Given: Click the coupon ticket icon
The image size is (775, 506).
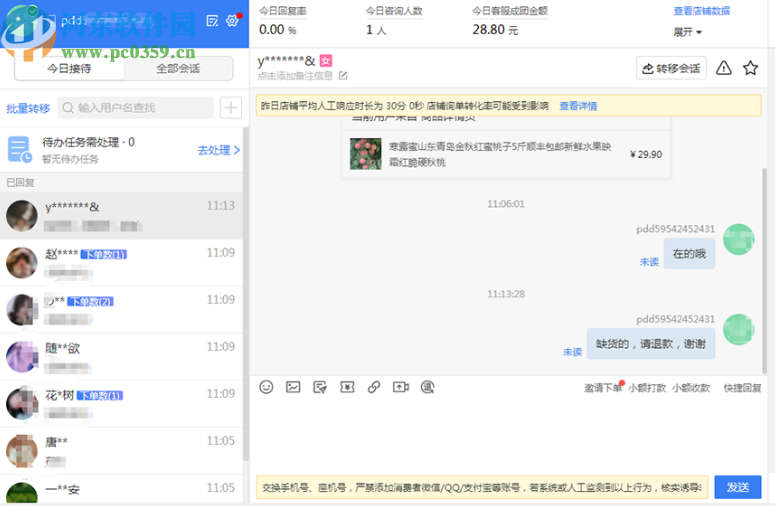Looking at the screenshot, I should [x=347, y=387].
